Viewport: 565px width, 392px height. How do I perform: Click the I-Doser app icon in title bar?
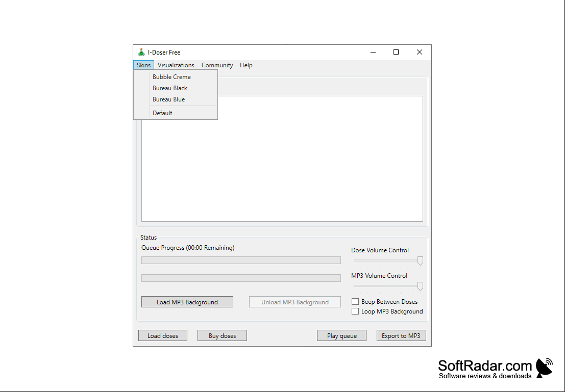[x=141, y=52]
